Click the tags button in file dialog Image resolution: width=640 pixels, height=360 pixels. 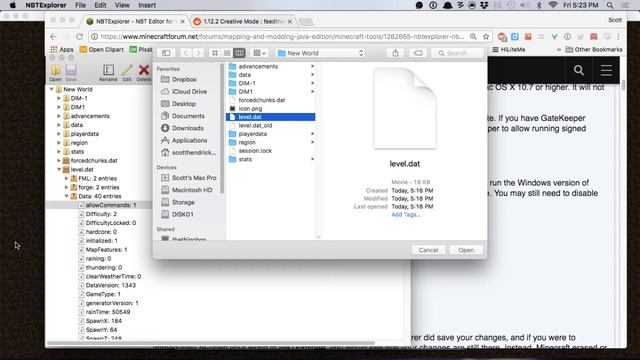[x=418, y=53]
